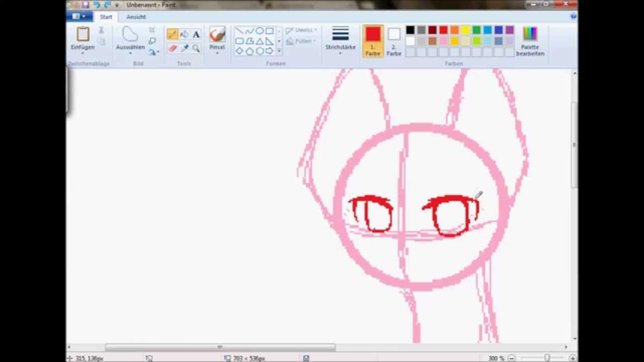Expand the shapes gallery more arrow
Image resolution: width=644 pixels, height=362 pixels.
279,51
